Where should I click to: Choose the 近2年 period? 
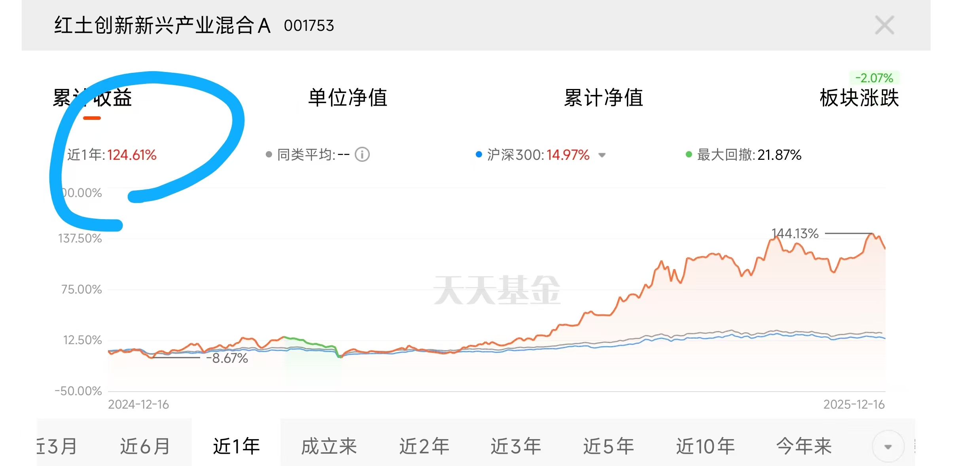point(424,446)
